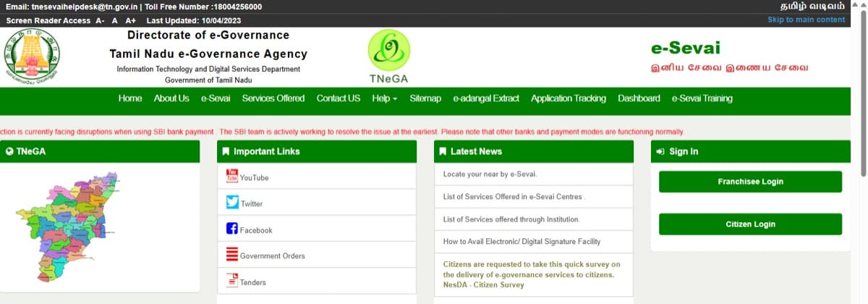Image resolution: width=868 pixels, height=304 pixels.
Task: Click the Latest News bookmark icon
Action: click(443, 151)
